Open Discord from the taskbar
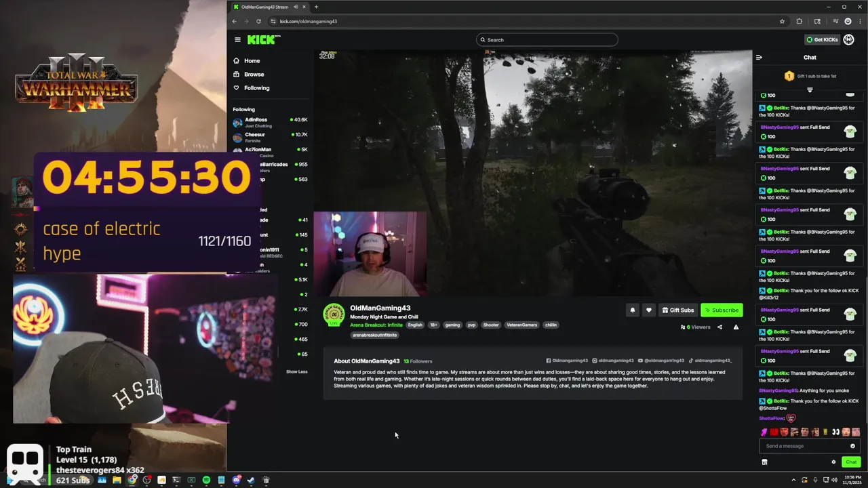Image resolution: width=868 pixels, height=488 pixels. pos(236,480)
